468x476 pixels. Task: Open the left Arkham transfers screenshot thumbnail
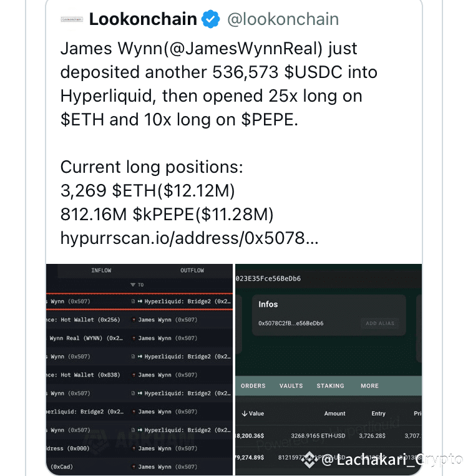[139, 369]
